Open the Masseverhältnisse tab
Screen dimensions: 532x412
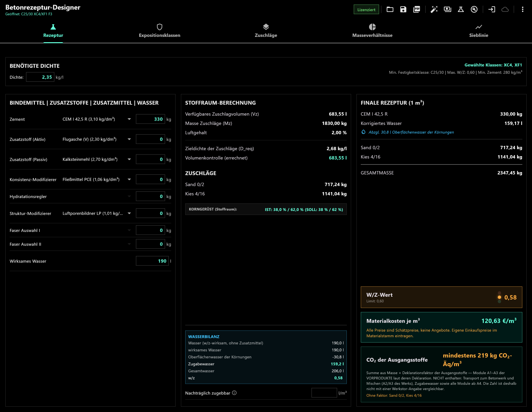[372, 31]
